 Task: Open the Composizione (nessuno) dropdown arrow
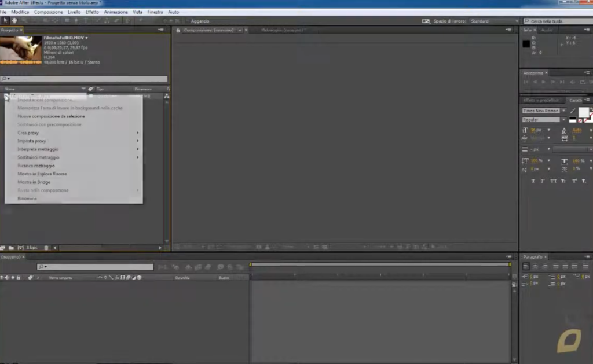pos(240,30)
